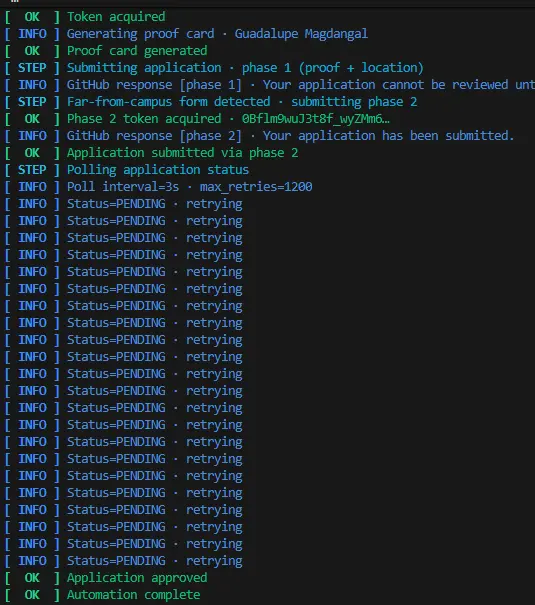
Task: Select the 'Proof card generated' line
Action: point(106,51)
